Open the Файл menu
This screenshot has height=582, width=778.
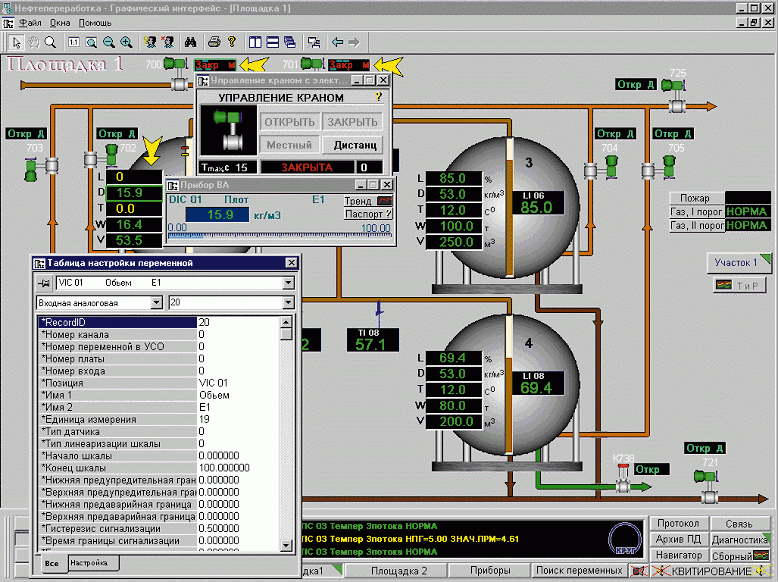(30, 22)
